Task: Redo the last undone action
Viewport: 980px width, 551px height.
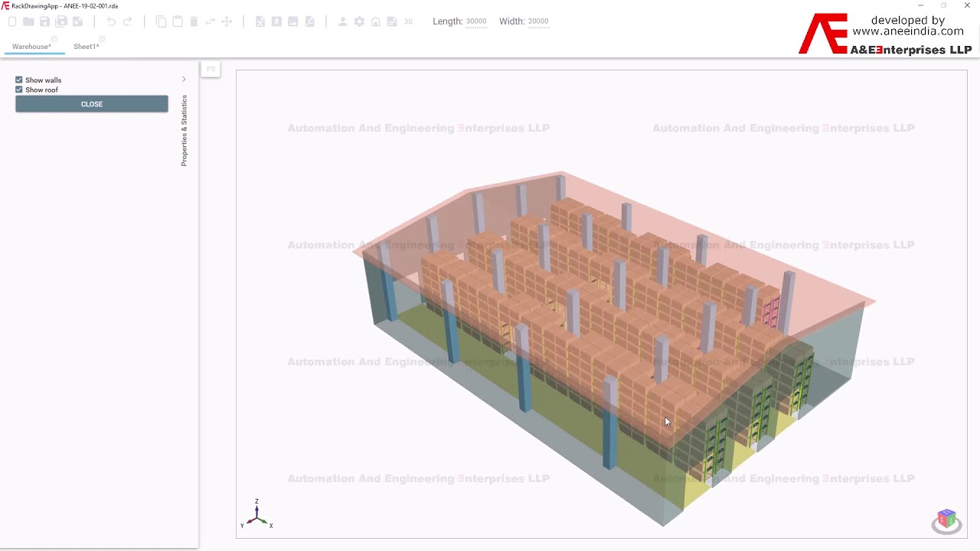Action: (128, 21)
